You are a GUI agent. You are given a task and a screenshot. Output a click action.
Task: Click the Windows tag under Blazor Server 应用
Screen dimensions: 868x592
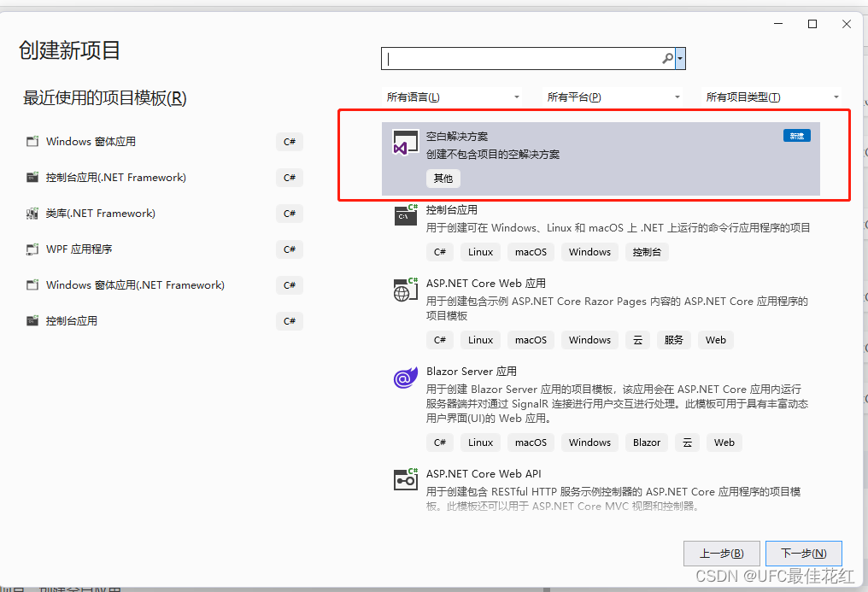(589, 442)
